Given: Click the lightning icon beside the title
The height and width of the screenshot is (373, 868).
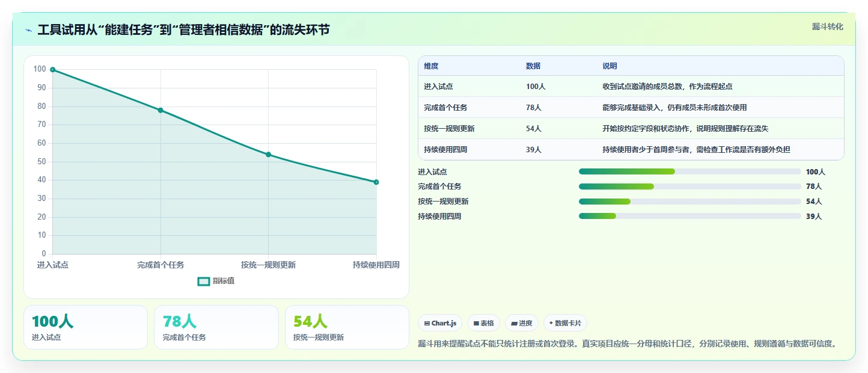Looking at the screenshot, I should (28, 30).
